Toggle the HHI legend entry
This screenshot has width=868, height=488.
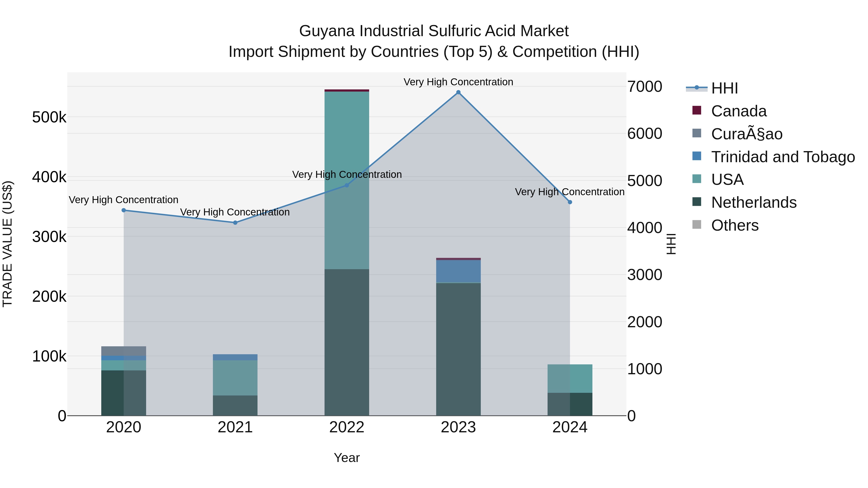pyautogui.click(x=712, y=88)
